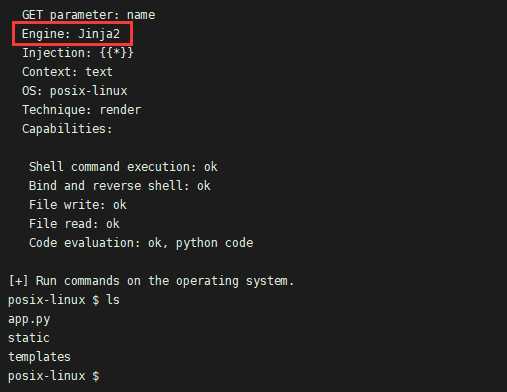
Task: Click the "File write: ok" line
Action: (x=78, y=205)
